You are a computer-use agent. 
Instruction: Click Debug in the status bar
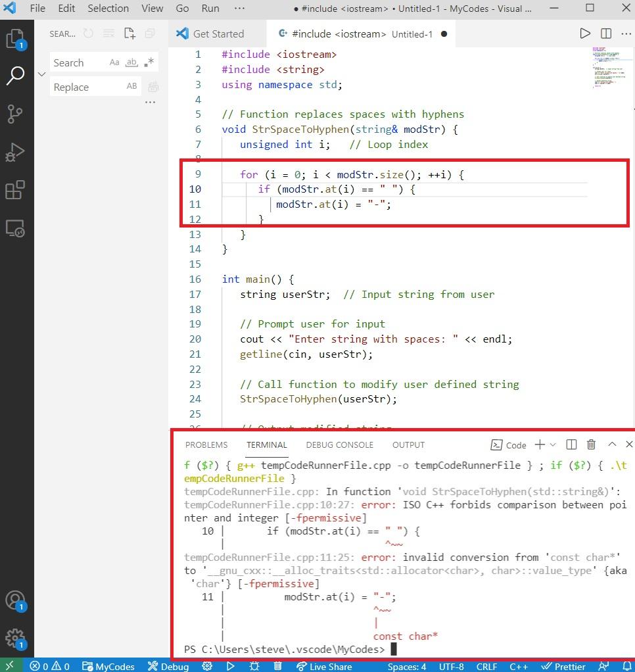coord(168,667)
